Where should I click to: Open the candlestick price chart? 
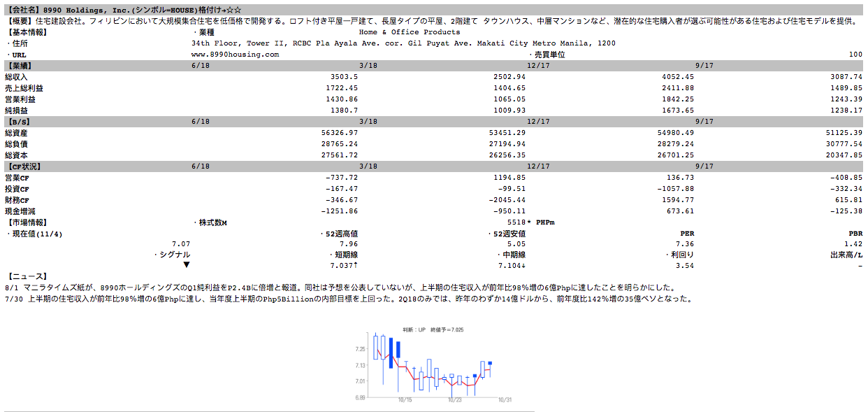click(x=434, y=365)
